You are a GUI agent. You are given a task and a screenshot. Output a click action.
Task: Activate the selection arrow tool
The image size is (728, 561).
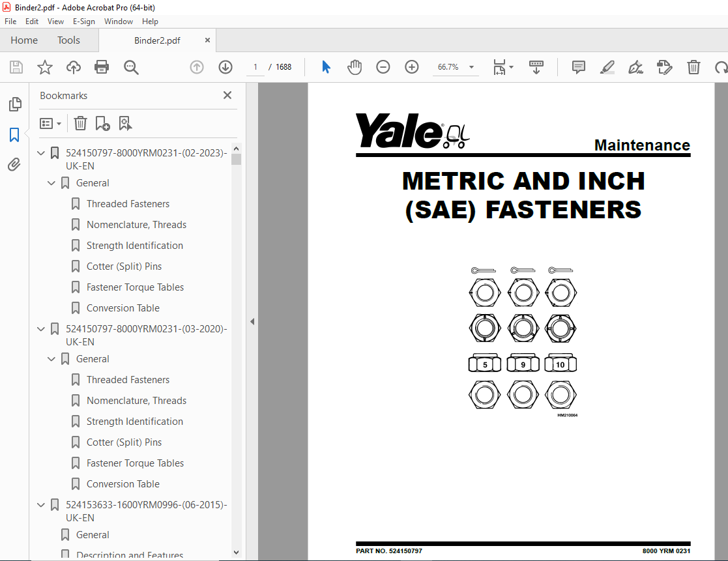(x=326, y=67)
